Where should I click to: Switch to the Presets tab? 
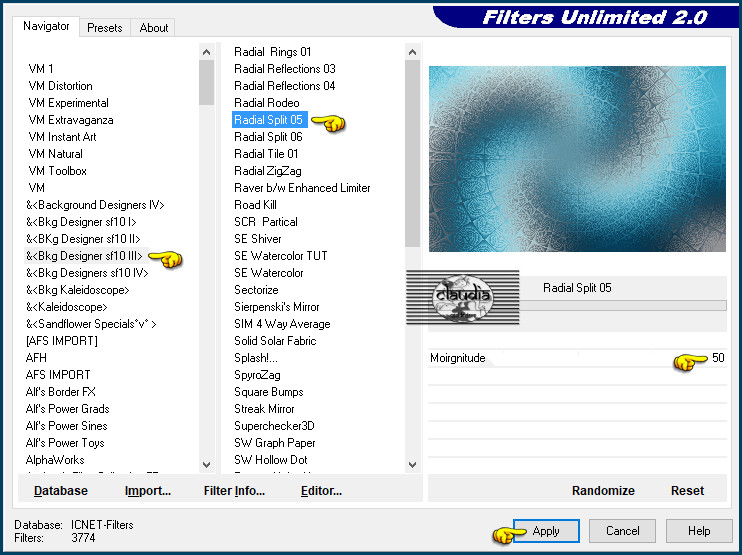click(105, 28)
